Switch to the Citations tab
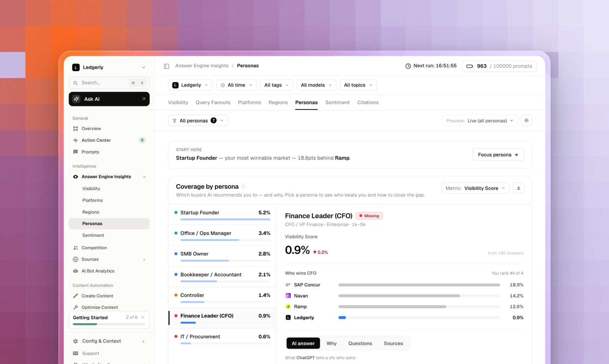Screen dimensions: 609x364 coord(368,103)
